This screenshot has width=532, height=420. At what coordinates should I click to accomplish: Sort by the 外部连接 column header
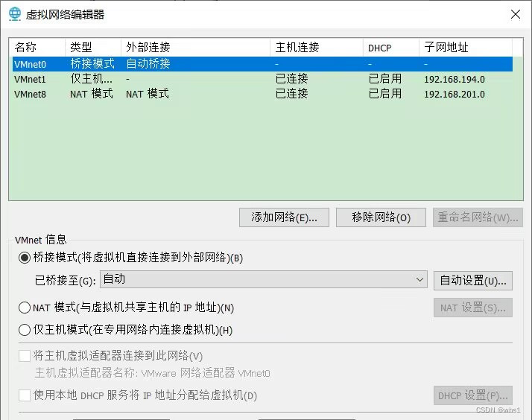click(195, 48)
